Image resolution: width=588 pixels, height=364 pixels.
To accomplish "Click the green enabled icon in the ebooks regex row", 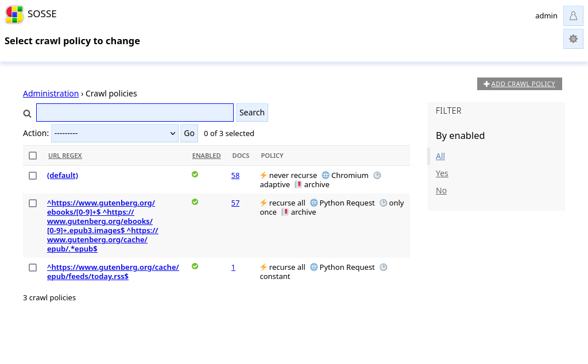I will pos(195,202).
